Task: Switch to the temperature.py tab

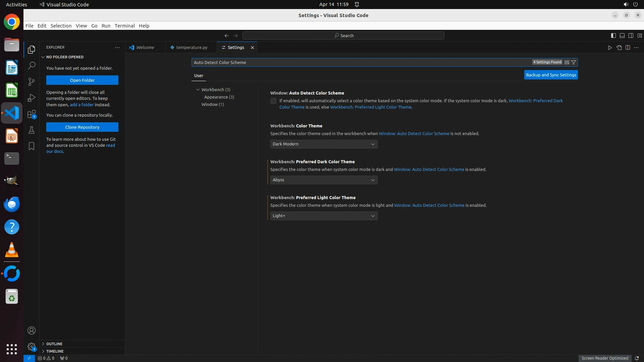Action: pos(192,48)
